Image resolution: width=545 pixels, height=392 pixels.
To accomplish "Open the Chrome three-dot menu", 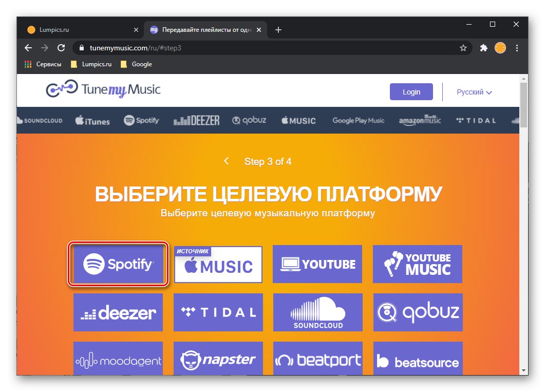I will 517,48.
